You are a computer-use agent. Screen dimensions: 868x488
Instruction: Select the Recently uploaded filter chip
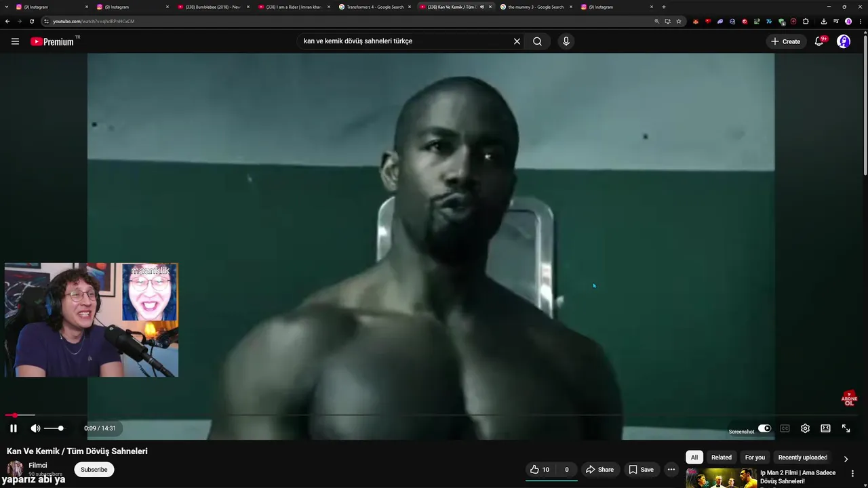[802, 457]
